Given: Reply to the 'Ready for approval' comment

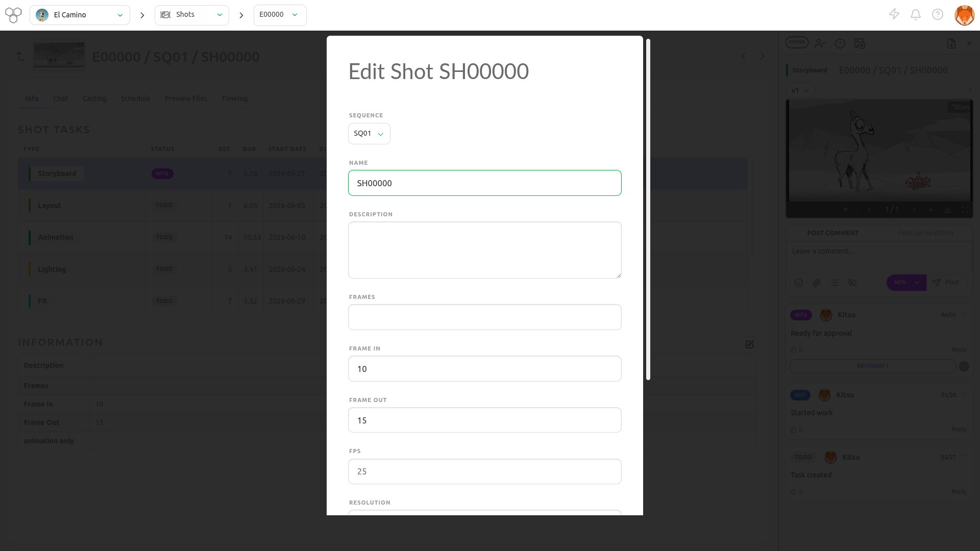Looking at the screenshot, I should pyautogui.click(x=959, y=349).
